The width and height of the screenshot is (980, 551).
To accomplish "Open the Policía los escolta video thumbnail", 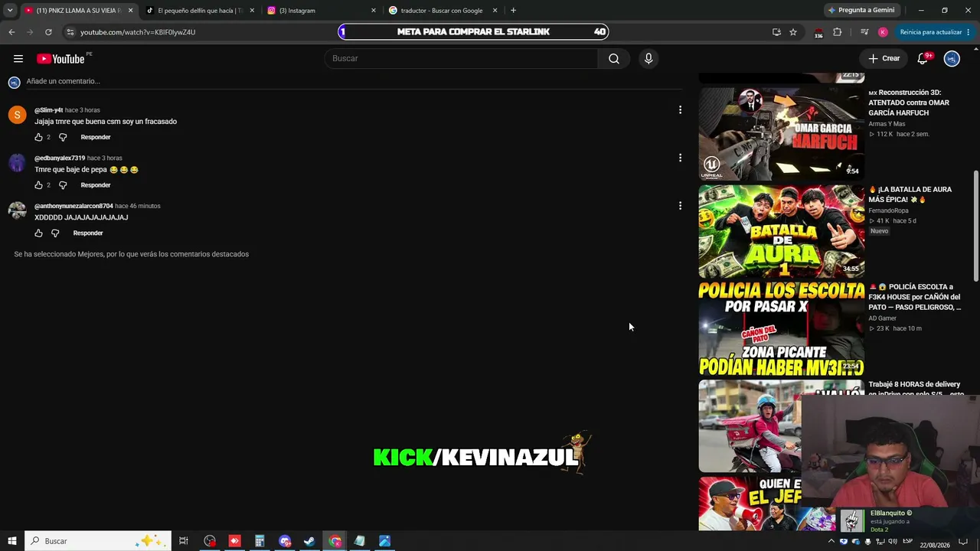I will pyautogui.click(x=781, y=329).
